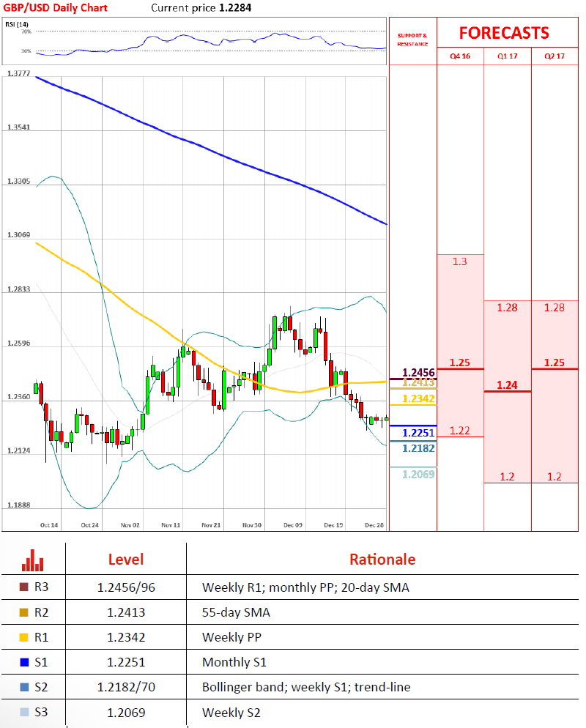Click the 1.2360 price axis label
The height and width of the screenshot is (728, 586).
point(18,397)
